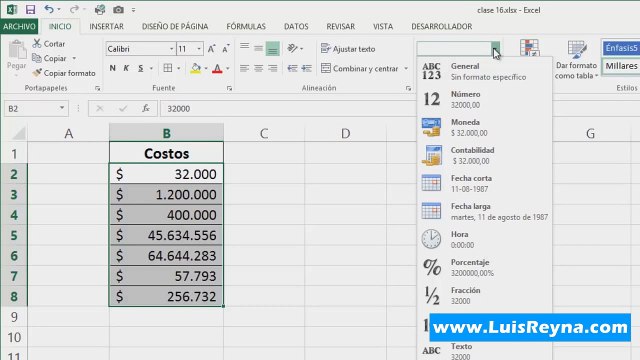Switch to the FÓRMULAS tab
640x360 pixels.
click(x=246, y=27)
